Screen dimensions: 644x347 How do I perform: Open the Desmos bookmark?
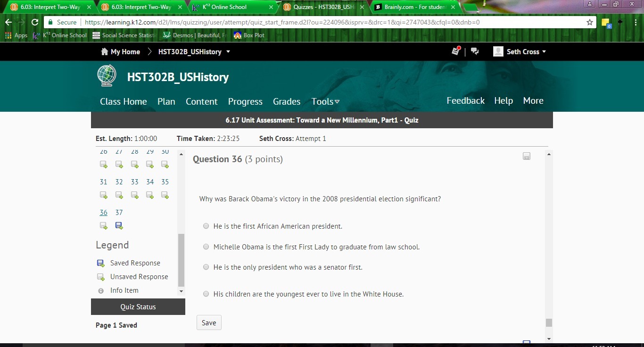[195, 35]
